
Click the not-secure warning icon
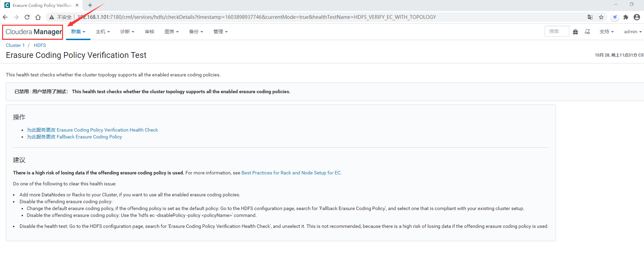click(x=52, y=17)
